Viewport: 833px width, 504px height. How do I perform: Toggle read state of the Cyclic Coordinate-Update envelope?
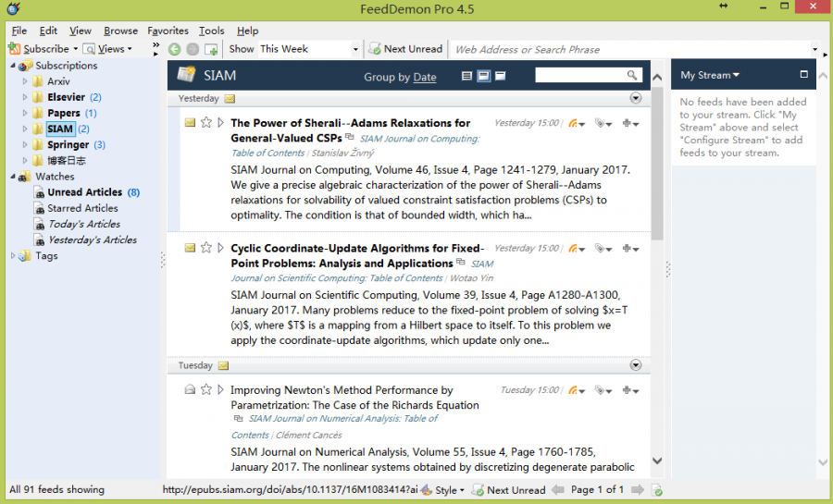click(190, 248)
